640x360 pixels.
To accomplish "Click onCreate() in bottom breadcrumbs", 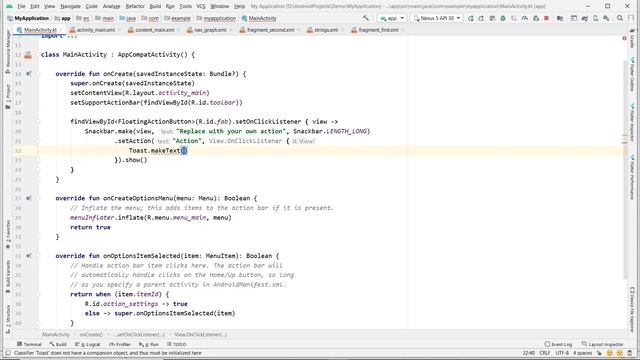I will pos(91,335).
